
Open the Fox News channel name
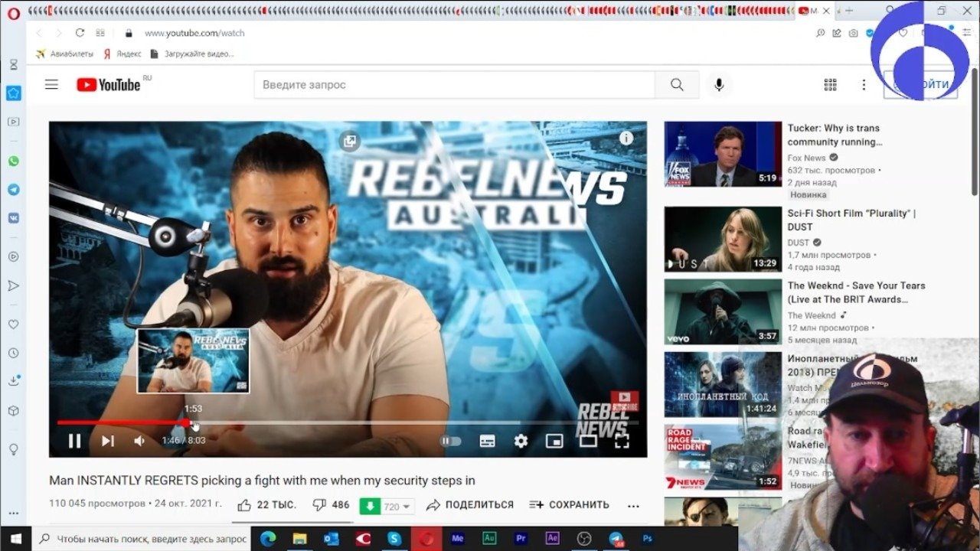[x=807, y=158]
